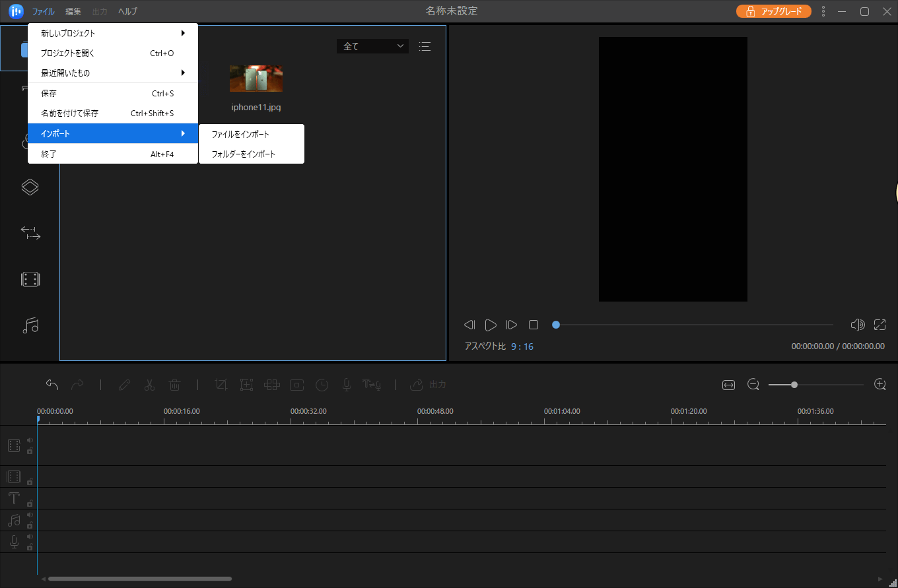The height and width of the screenshot is (588, 898).
Task: Mute the video track speaker
Action: click(x=30, y=440)
